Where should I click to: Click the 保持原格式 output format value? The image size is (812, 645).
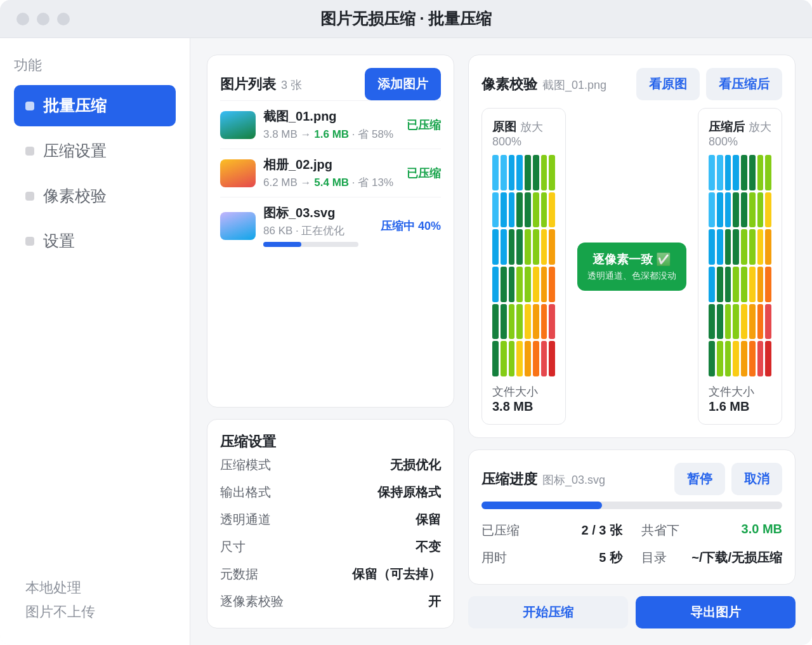[409, 492]
